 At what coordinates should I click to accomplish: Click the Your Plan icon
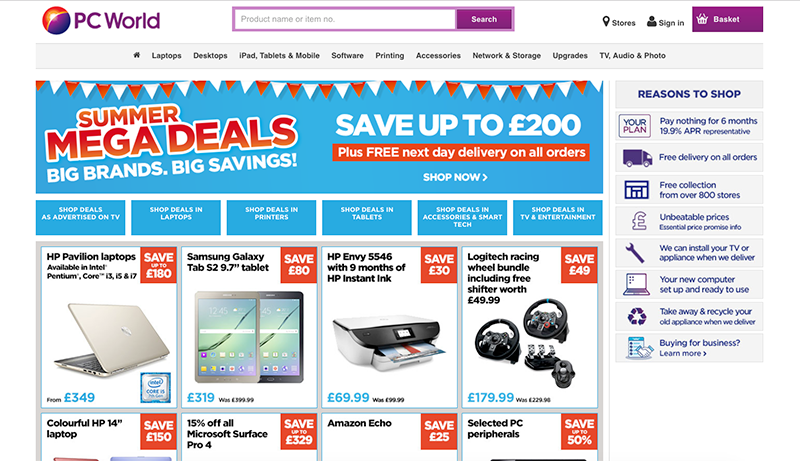[635, 126]
